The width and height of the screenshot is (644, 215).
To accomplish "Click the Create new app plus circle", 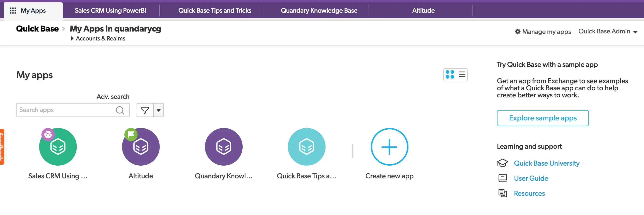I will (389, 147).
